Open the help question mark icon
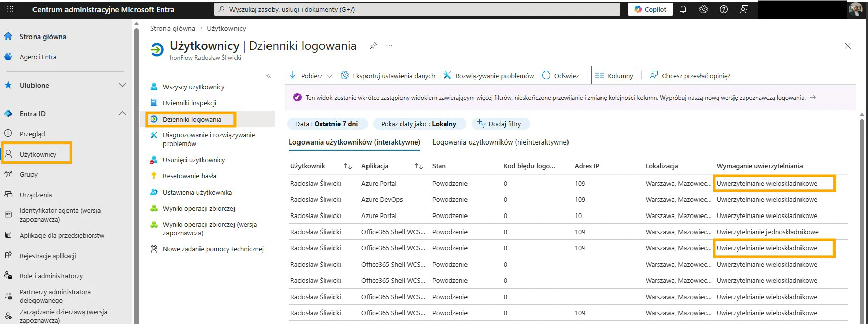868x324 pixels. pos(724,9)
